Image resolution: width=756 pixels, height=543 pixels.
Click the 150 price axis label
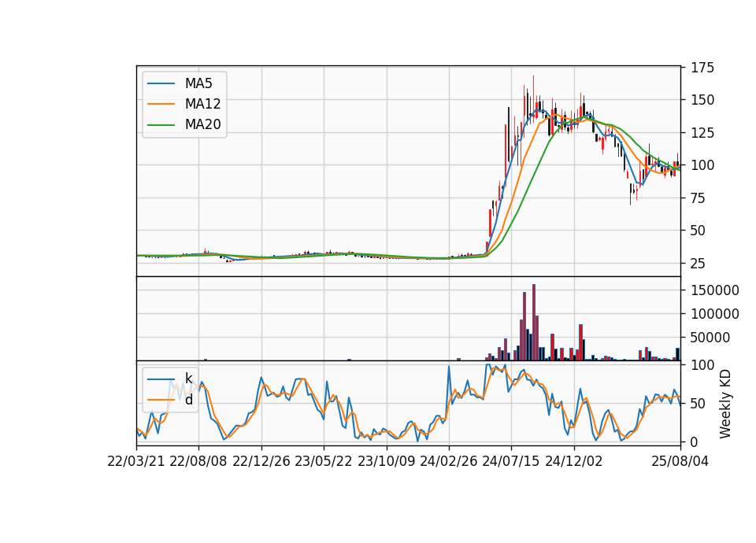[702, 100]
